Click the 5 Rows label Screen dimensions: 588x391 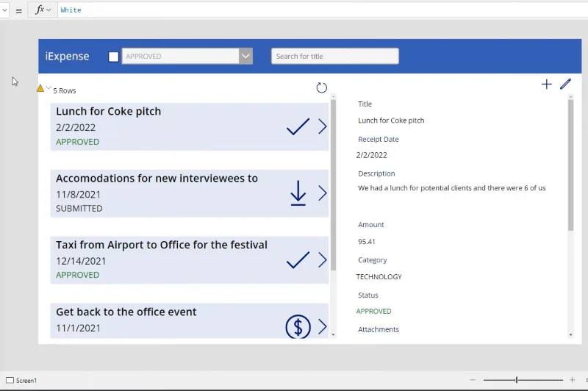click(x=65, y=90)
